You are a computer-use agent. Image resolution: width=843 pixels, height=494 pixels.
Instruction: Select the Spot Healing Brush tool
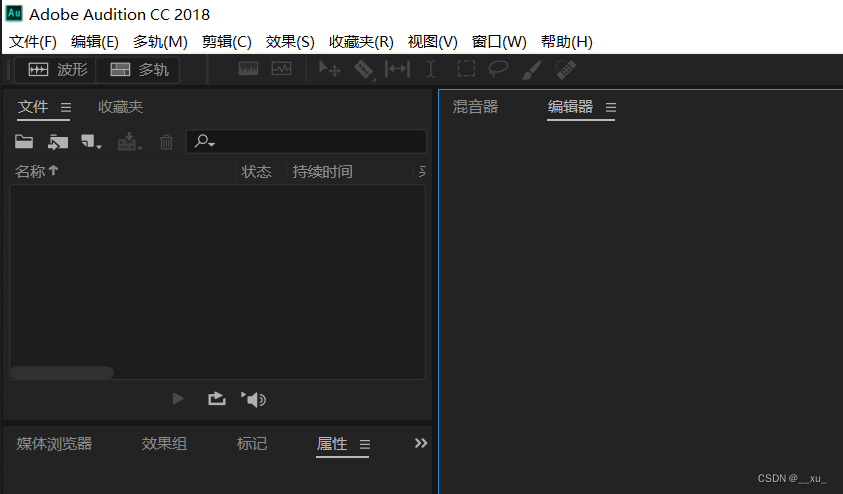coord(566,70)
